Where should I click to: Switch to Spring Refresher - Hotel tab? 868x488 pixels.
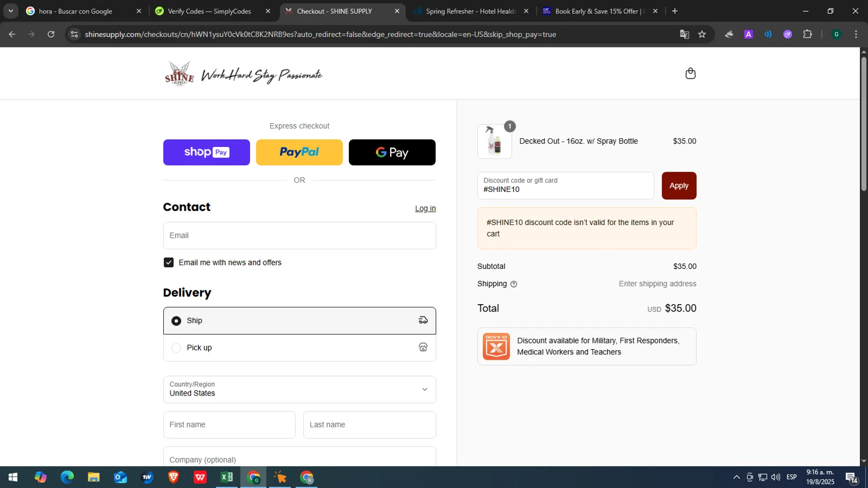coord(470,11)
